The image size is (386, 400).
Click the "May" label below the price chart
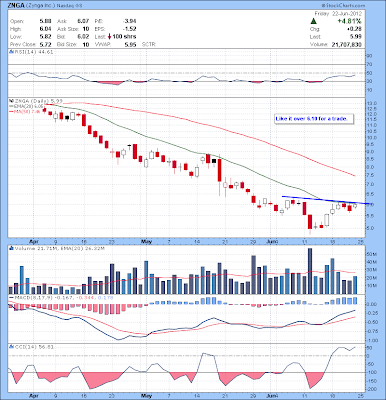146,241
